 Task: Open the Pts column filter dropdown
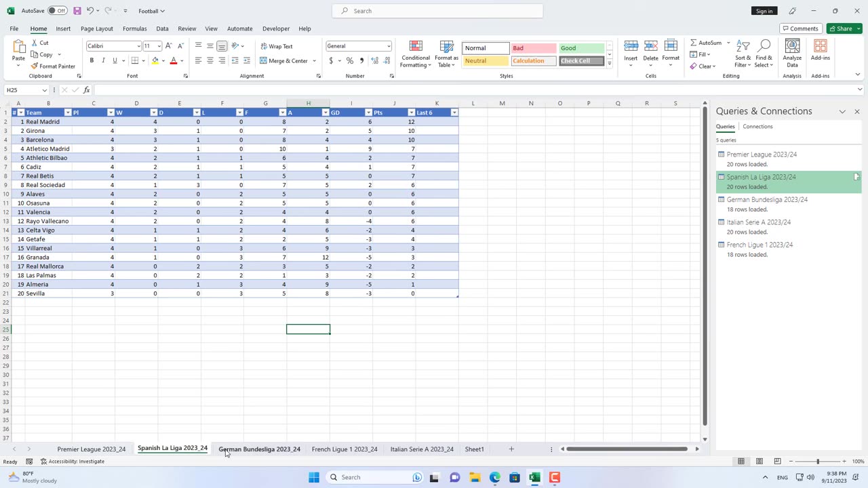pos(412,113)
